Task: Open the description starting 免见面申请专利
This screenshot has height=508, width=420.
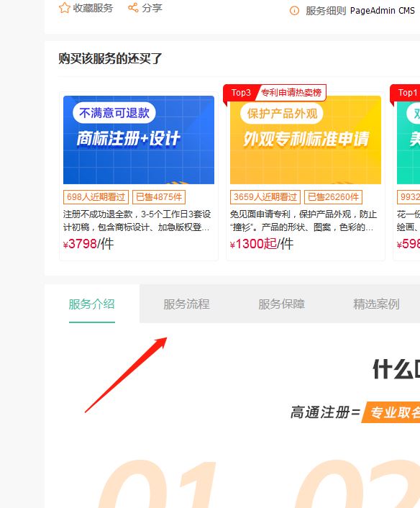Action: click(303, 221)
